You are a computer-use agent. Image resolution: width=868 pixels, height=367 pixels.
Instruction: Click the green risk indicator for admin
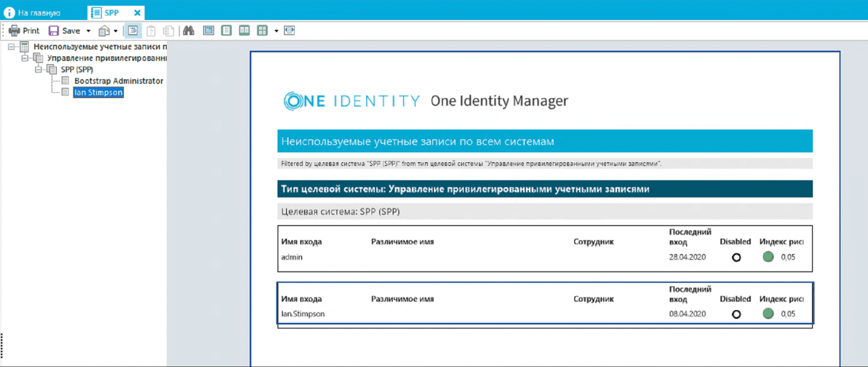(768, 257)
